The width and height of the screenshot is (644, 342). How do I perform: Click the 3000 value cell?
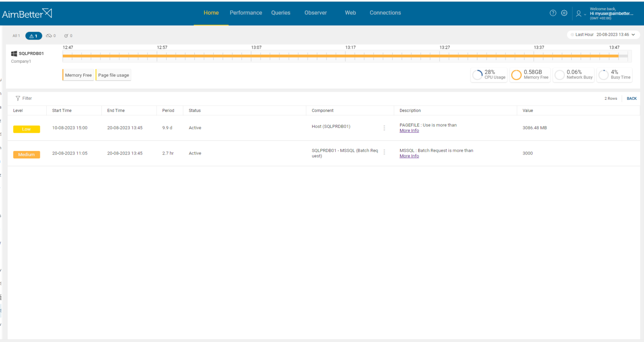528,153
